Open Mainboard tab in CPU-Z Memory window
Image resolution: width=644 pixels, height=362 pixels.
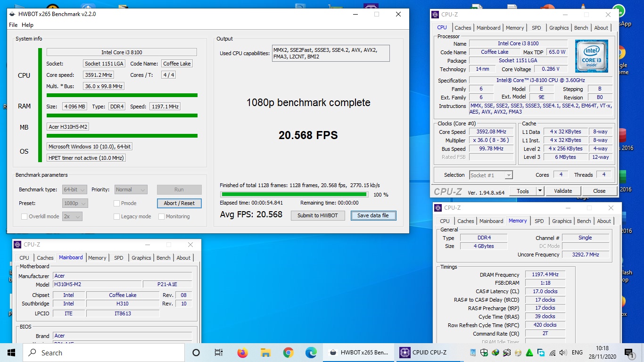[491, 221]
